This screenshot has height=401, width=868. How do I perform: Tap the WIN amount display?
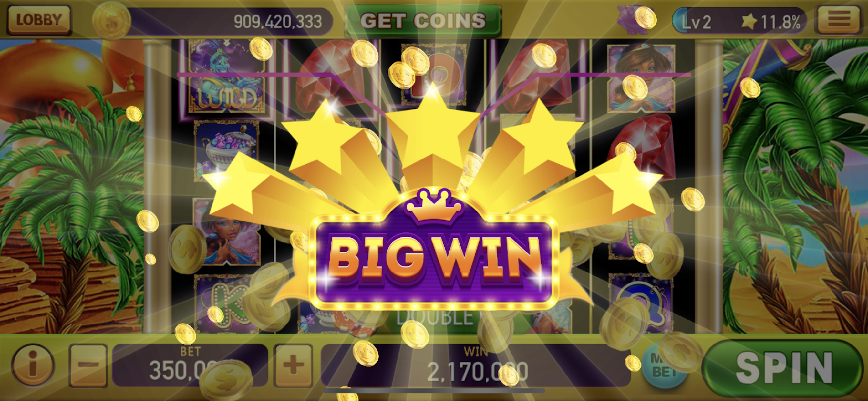[x=476, y=365]
